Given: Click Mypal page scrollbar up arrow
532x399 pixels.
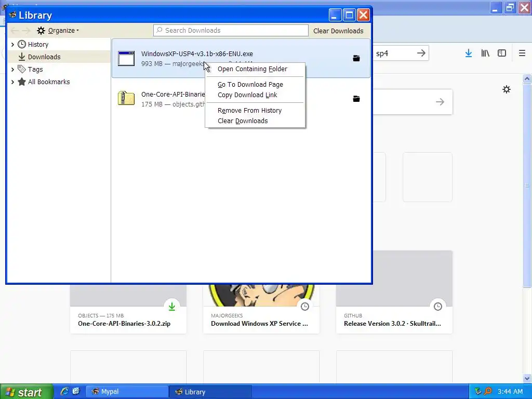Looking at the screenshot, I should [x=527, y=79].
